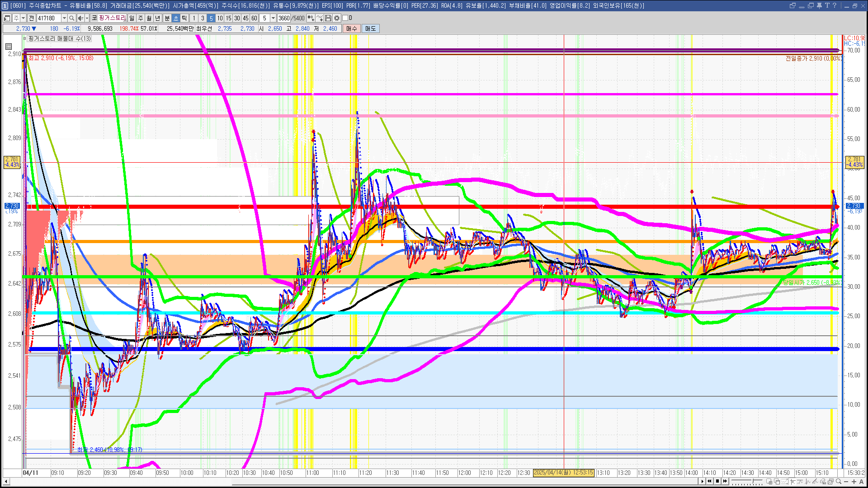Open the 주 type dropdown arrow
The height and width of the screenshot is (488, 868).
click(x=23, y=18)
